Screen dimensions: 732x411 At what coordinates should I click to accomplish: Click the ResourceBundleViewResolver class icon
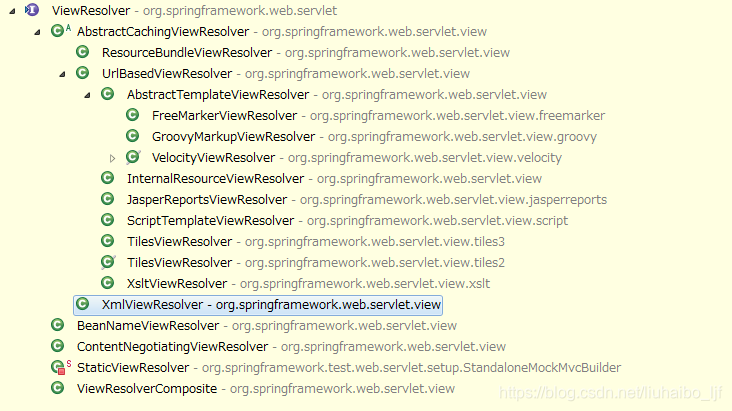pos(83,52)
